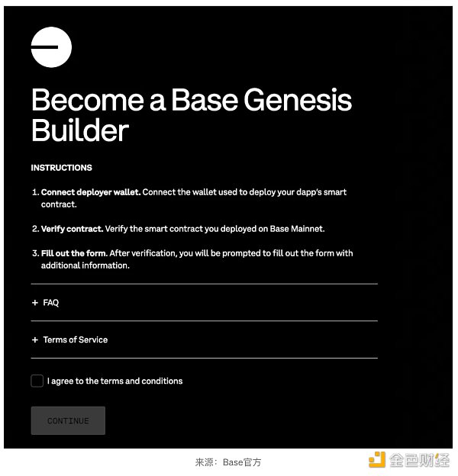Expand the FAQ section label
Screen dimensions: 458x476
[51, 303]
